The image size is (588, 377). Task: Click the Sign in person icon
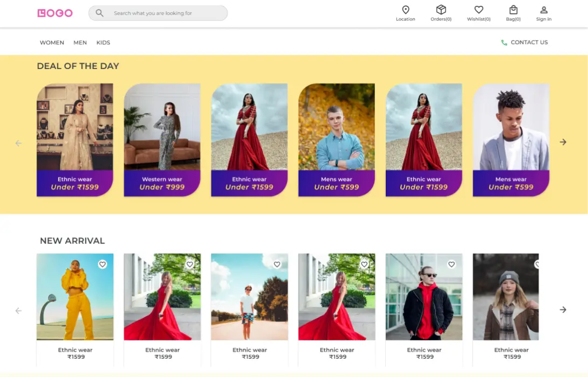543,10
